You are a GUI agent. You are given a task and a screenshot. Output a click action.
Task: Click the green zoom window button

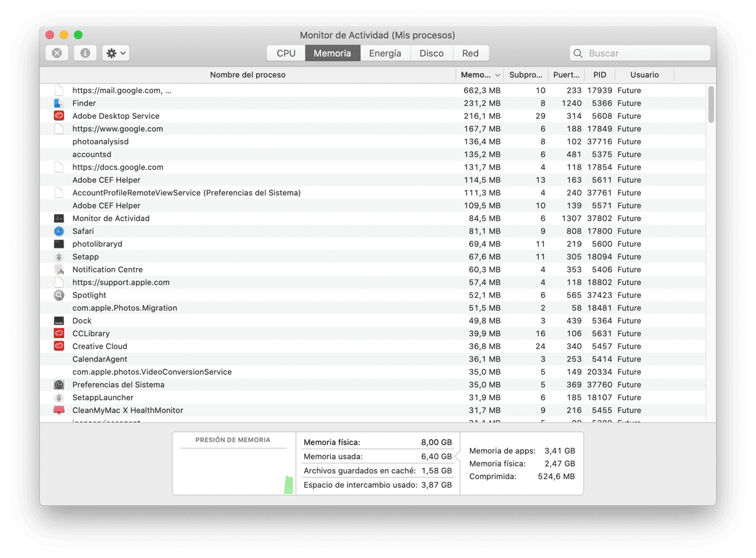[78, 35]
